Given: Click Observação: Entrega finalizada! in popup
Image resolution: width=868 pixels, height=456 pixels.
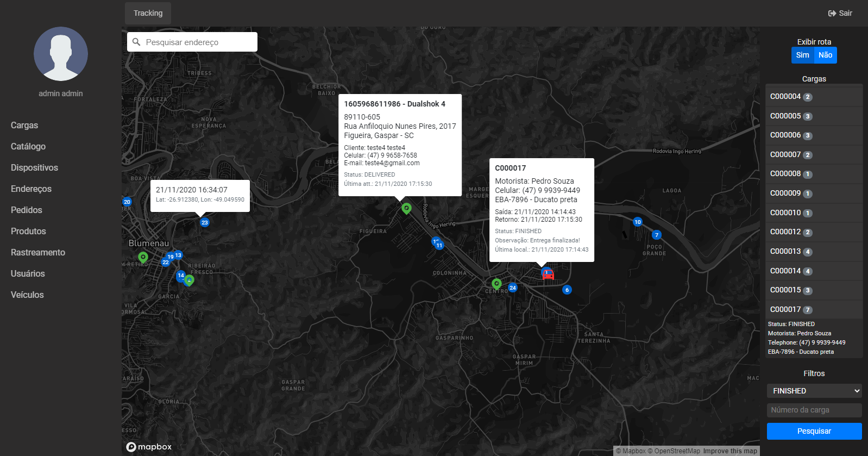Looking at the screenshot, I should pos(537,240).
